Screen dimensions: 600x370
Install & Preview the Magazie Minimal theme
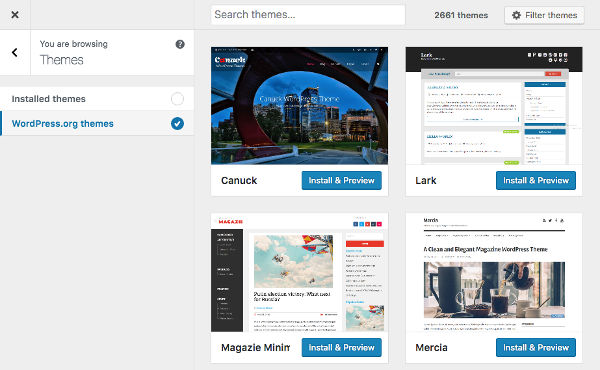(x=341, y=347)
